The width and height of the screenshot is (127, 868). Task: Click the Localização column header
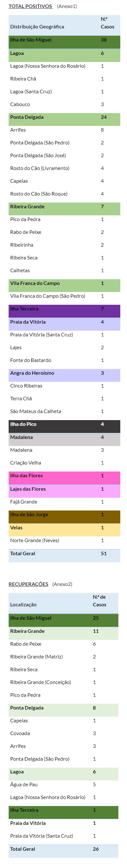[x=23, y=604]
